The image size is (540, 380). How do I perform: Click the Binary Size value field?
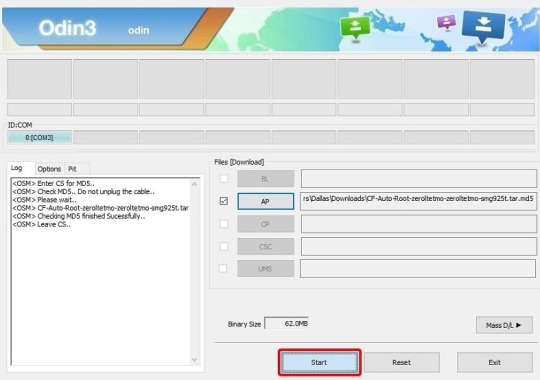point(286,323)
